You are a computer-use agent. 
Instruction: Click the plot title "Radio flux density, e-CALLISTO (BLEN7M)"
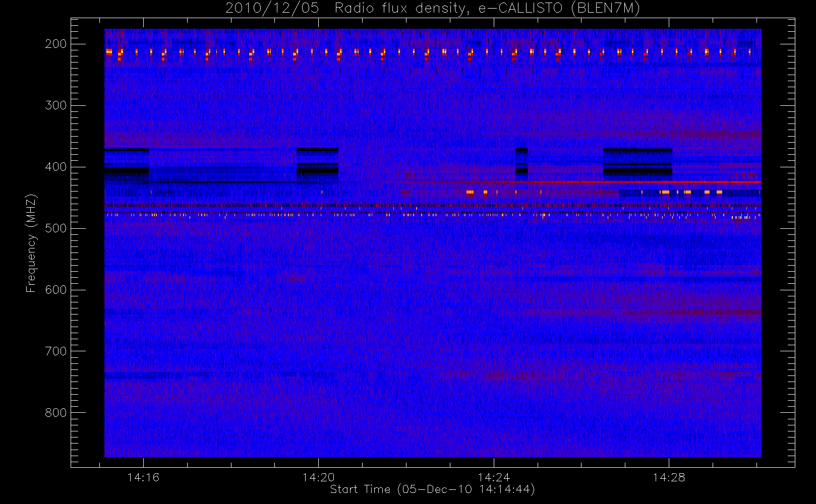pyautogui.click(x=488, y=9)
